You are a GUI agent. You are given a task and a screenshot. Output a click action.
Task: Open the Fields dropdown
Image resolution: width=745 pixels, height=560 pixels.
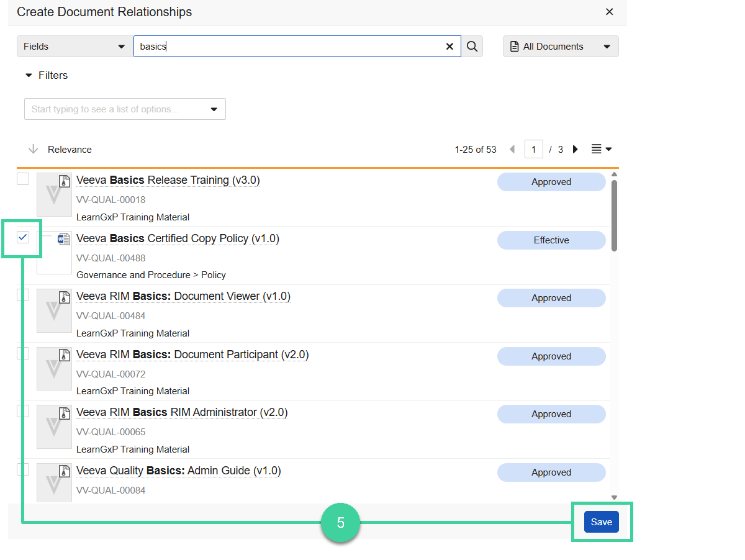pyautogui.click(x=74, y=46)
